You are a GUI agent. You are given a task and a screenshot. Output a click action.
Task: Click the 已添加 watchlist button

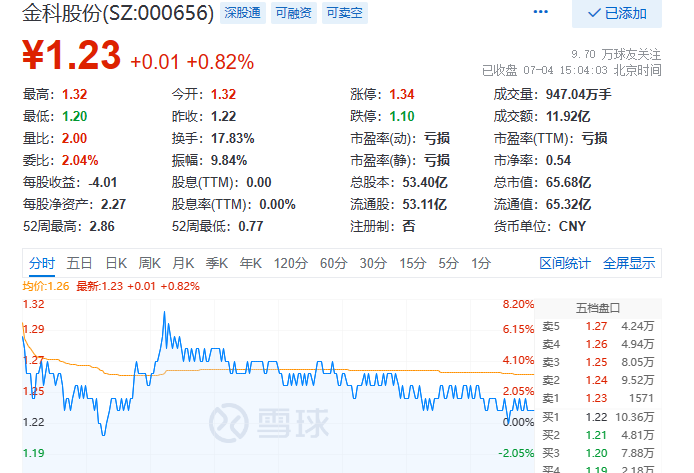coord(617,14)
